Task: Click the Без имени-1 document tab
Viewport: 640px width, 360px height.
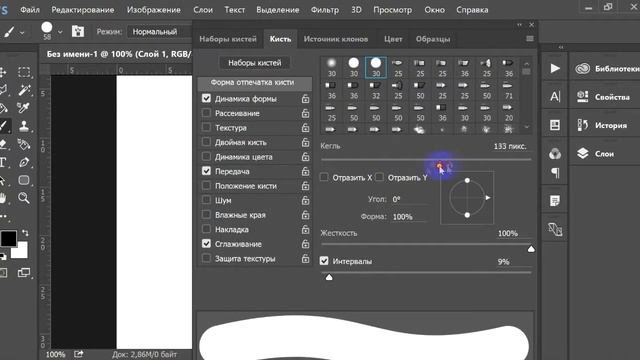Action: tap(118, 54)
